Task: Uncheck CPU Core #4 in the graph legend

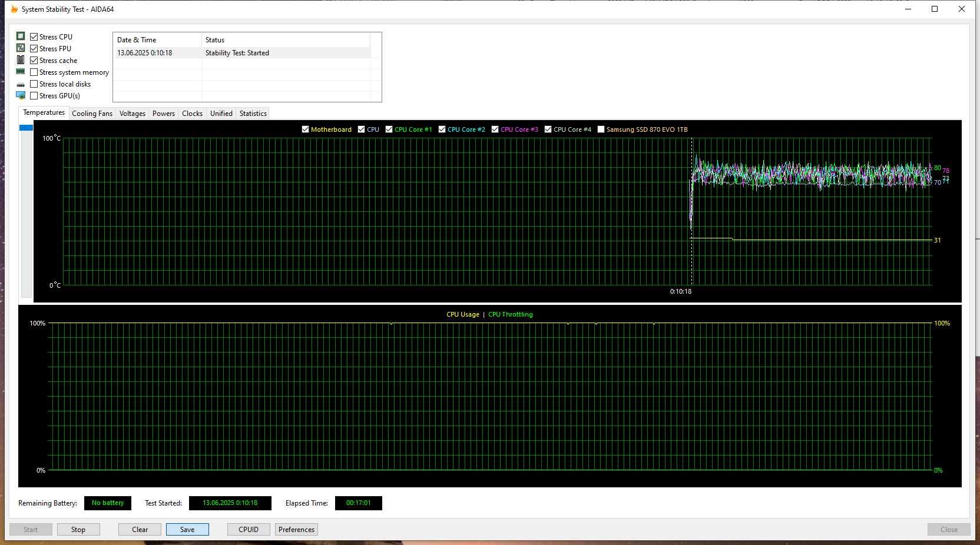Action: [x=548, y=129]
